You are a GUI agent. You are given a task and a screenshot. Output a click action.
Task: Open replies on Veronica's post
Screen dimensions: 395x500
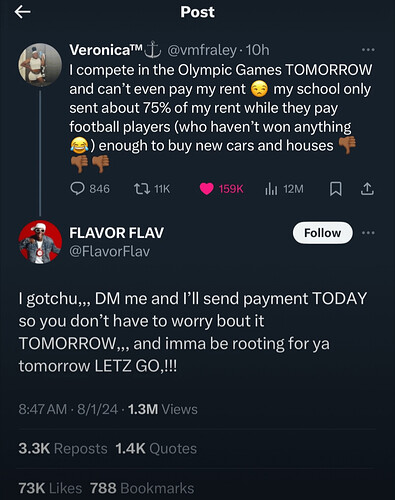tap(90, 189)
